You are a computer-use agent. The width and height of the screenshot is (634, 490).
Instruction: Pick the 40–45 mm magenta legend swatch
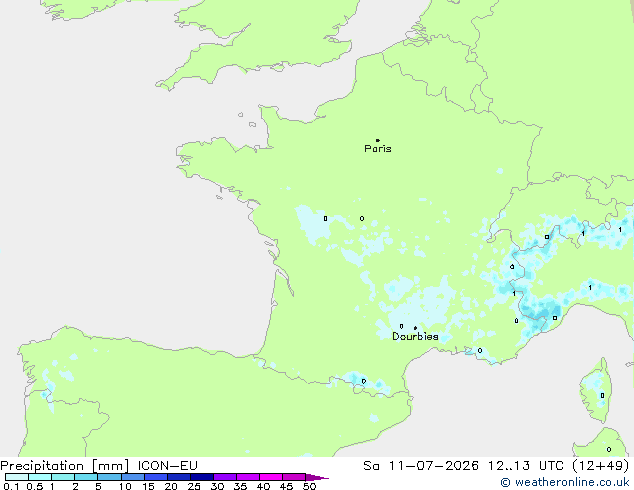coord(271,477)
